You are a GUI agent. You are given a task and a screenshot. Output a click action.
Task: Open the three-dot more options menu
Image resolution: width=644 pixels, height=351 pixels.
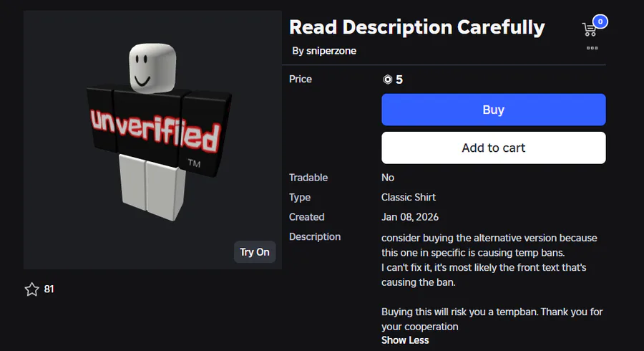592,48
